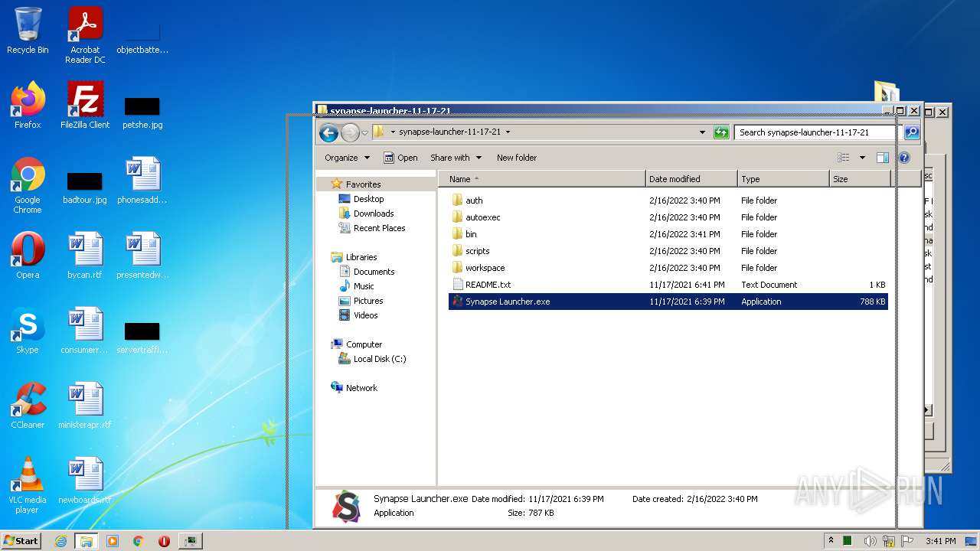Screen dimensions: 980x551
Task: Open Internet Explorer from taskbar
Action: pyautogui.click(x=60, y=541)
